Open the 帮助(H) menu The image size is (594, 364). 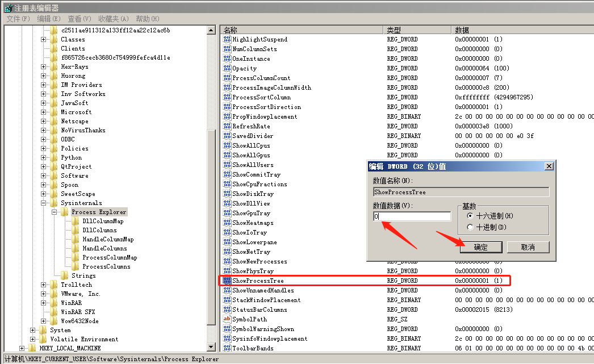pos(147,19)
